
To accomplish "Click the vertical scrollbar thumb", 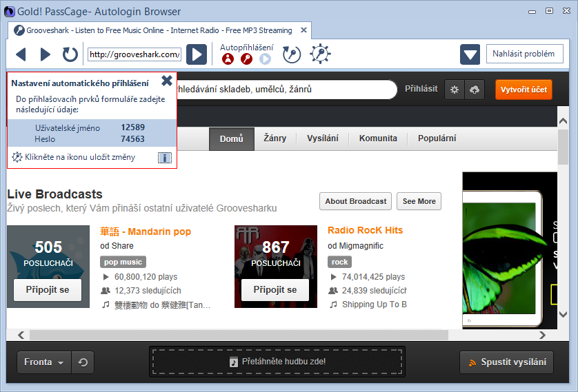I will tap(563, 147).
